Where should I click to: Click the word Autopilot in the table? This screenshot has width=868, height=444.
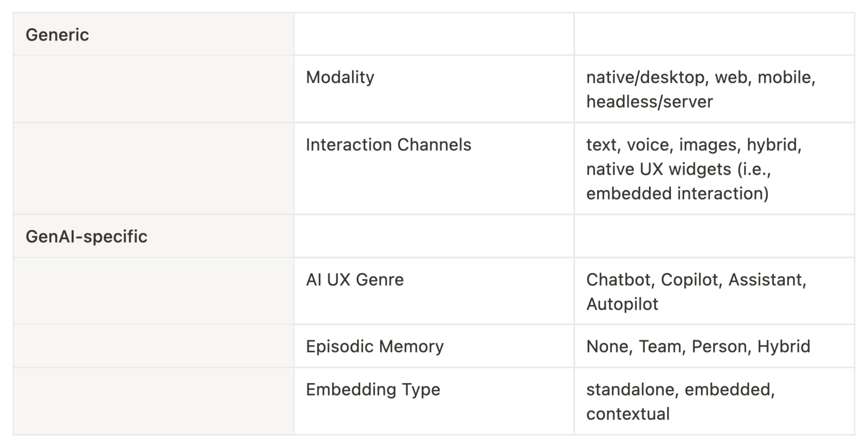pos(622,304)
